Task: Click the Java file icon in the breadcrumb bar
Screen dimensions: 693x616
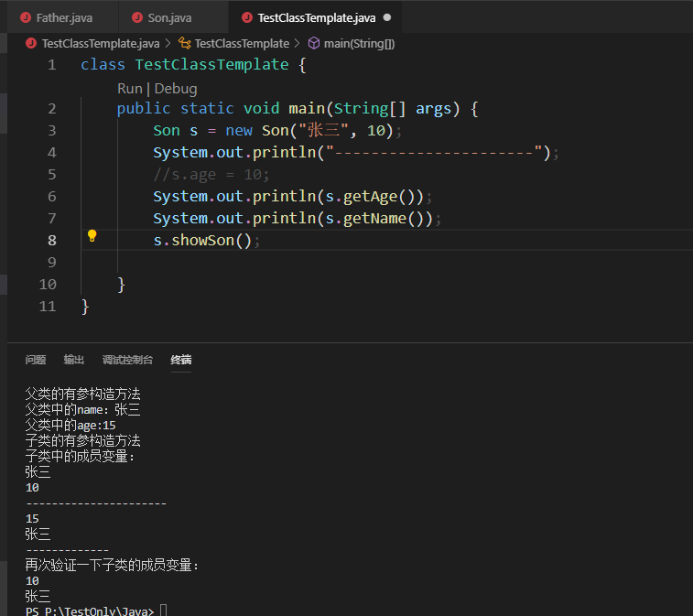Action: (31, 43)
